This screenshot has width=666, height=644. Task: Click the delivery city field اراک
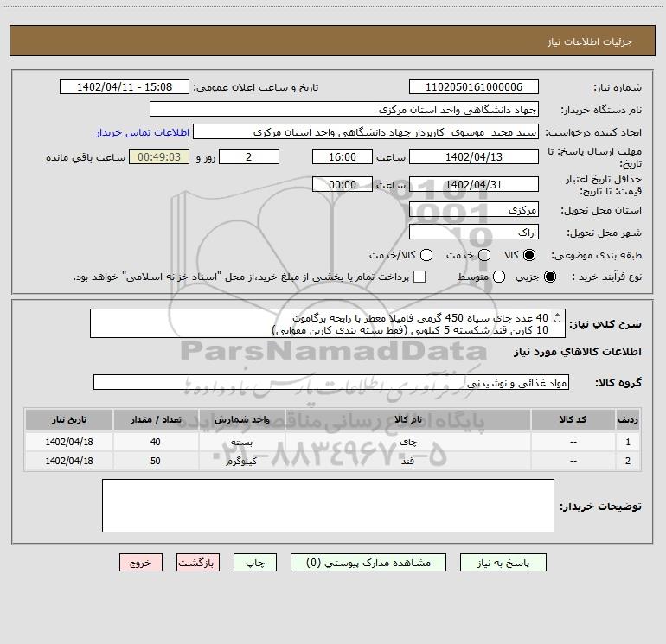click(x=474, y=232)
